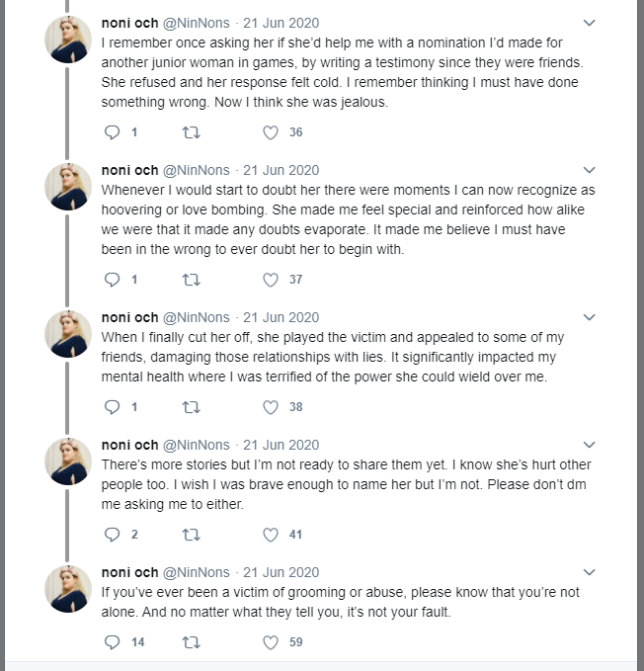Screen dimensions: 644x671
Task: Like the tweet about cutting her off
Action: pyautogui.click(x=271, y=407)
